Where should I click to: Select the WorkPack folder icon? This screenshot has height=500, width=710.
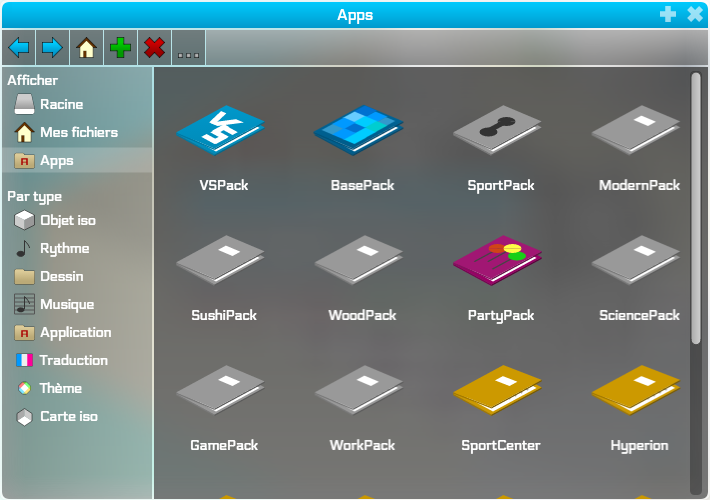tap(359, 390)
